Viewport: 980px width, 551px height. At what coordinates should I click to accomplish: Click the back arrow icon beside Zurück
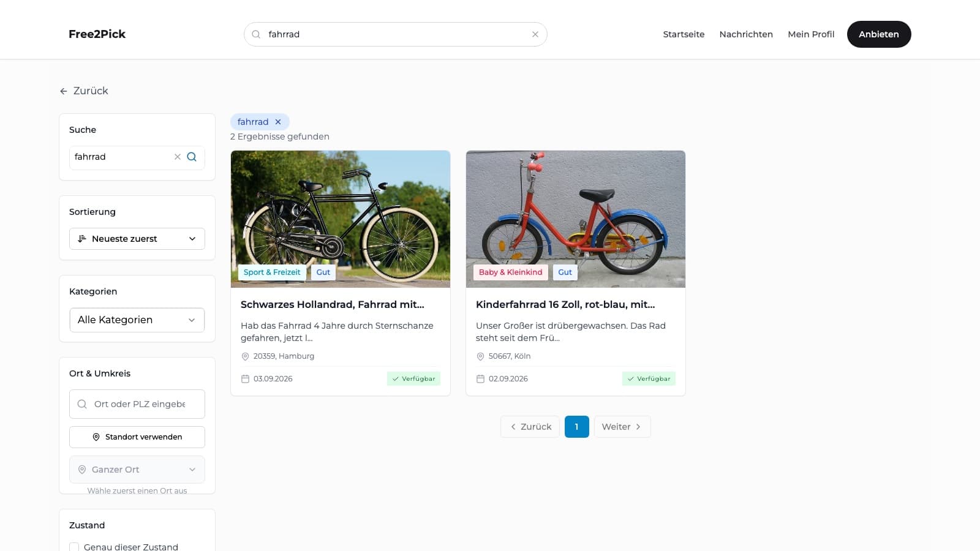(64, 91)
